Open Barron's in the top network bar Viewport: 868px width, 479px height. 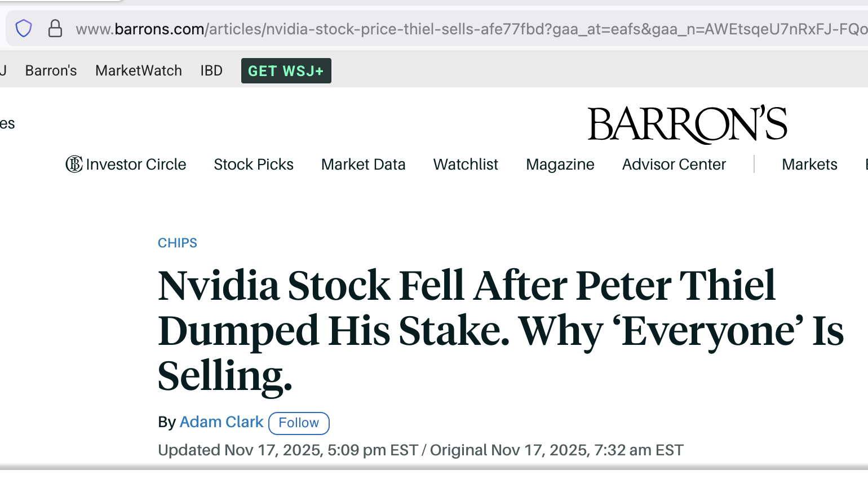pyautogui.click(x=51, y=70)
